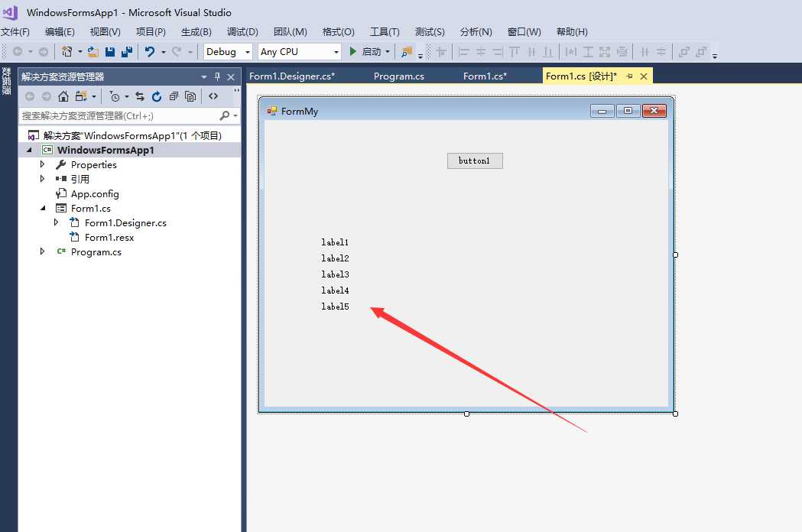Expand the Form1.Designer.cs node

(x=57, y=222)
